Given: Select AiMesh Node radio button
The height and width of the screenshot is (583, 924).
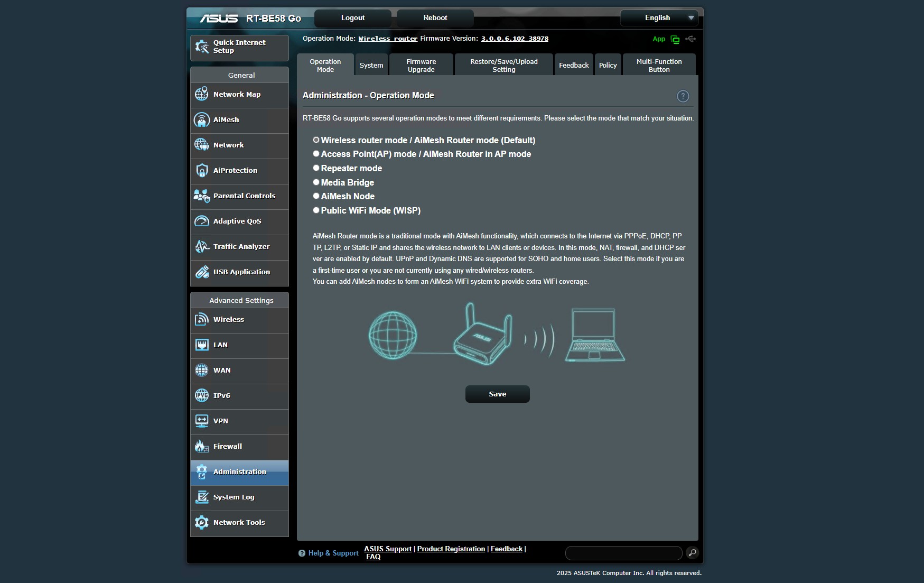Looking at the screenshot, I should click(316, 196).
